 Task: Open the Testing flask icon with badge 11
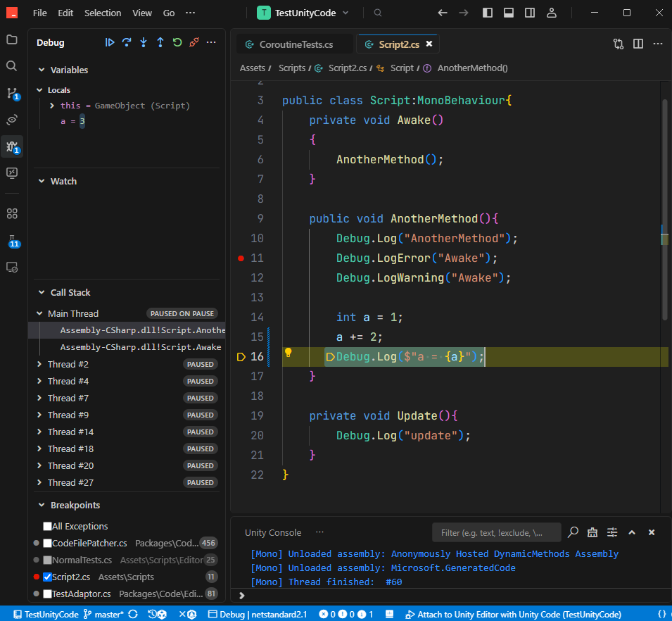pos(13,241)
